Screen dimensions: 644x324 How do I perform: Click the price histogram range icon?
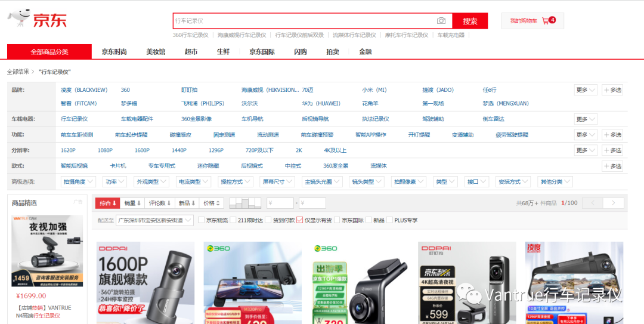245,203
